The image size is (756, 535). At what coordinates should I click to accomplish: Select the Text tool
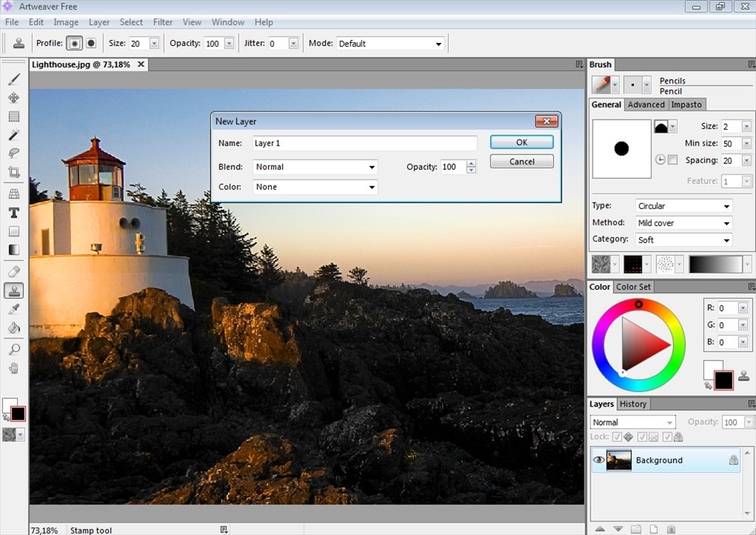[x=14, y=212]
